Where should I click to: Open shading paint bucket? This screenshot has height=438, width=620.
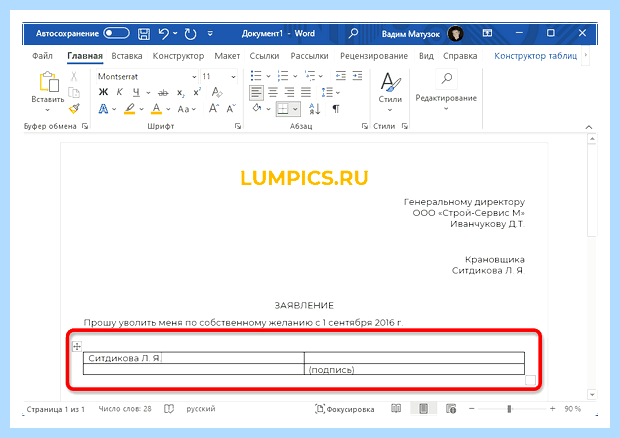257,108
